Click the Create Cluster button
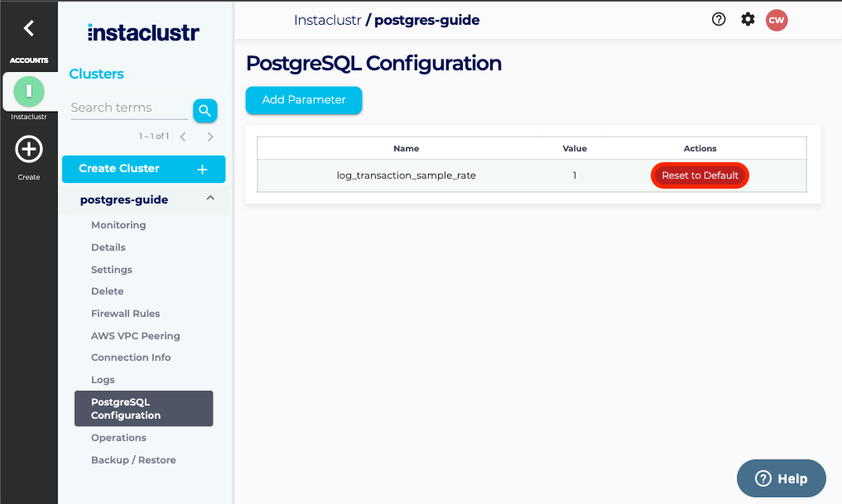The width and height of the screenshot is (842, 504). click(143, 169)
